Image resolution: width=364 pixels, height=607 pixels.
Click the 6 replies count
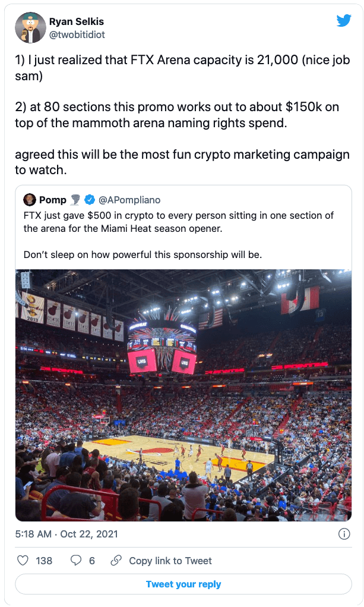tap(92, 561)
